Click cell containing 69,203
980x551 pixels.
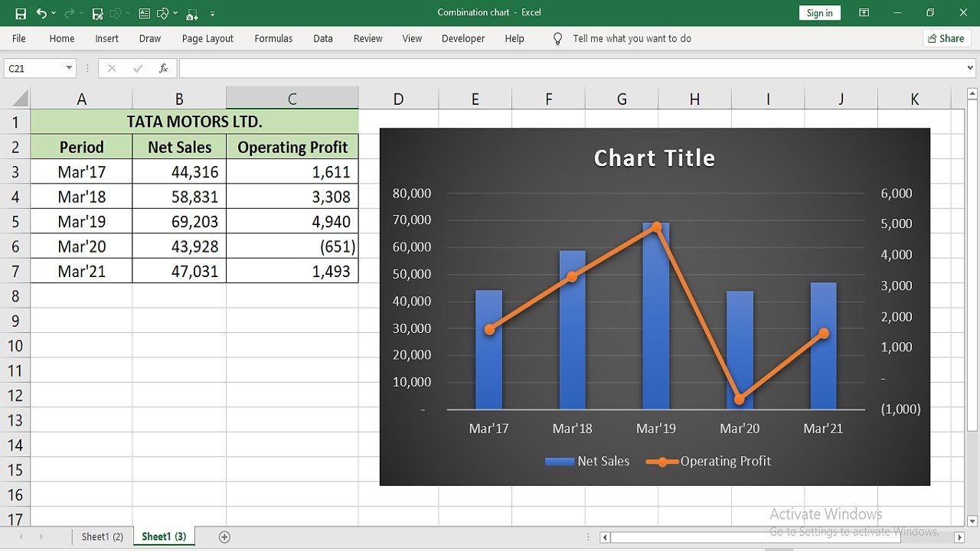pos(179,222)
